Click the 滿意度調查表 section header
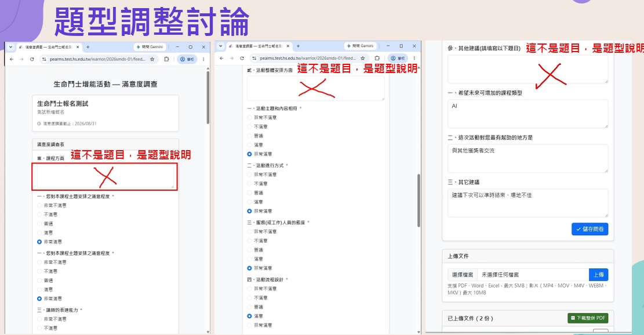 coord(50,144)
